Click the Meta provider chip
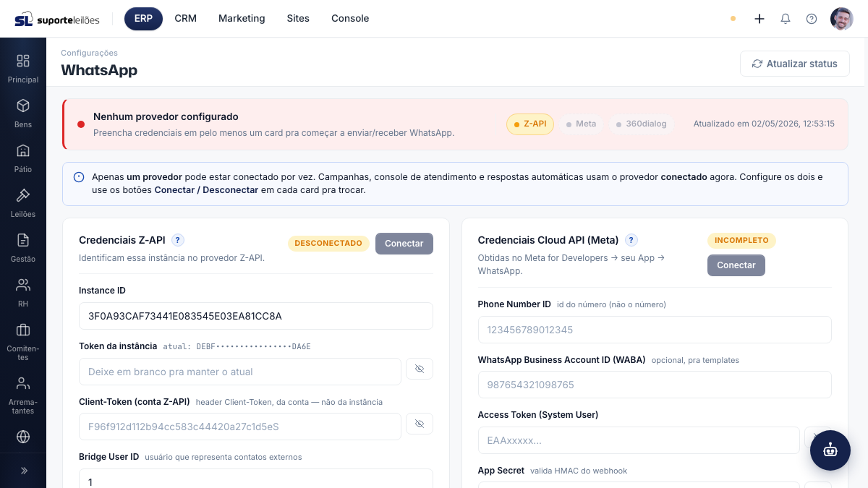The height and width of the screenshot is (488, 868). (581, 124)
